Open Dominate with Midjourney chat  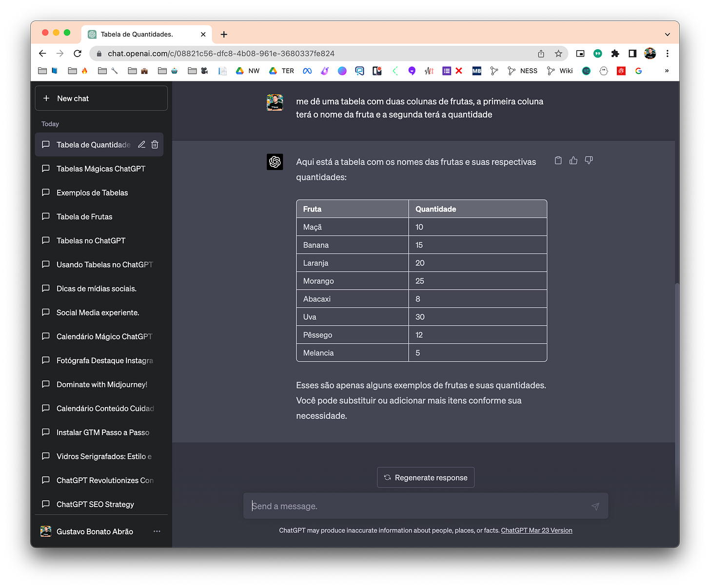tap(99, 384)
